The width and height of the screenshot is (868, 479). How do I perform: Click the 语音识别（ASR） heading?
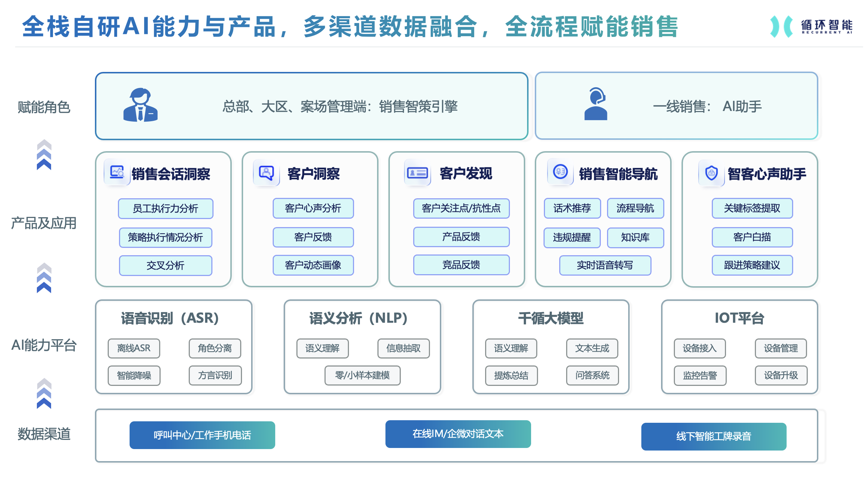pos(170,318)
